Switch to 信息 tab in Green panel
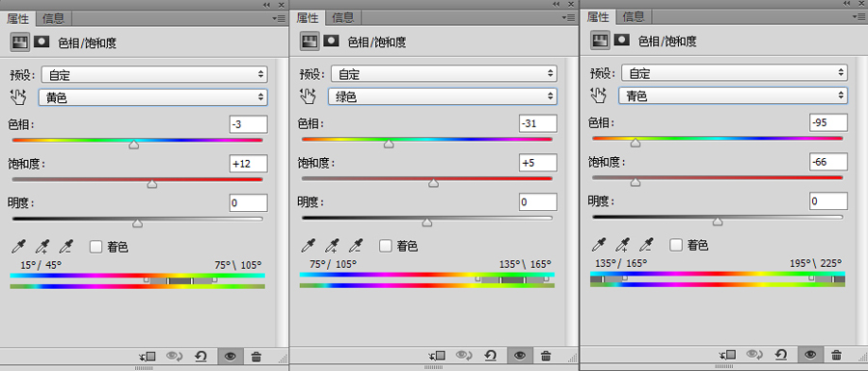 click(x=343, y=18)
